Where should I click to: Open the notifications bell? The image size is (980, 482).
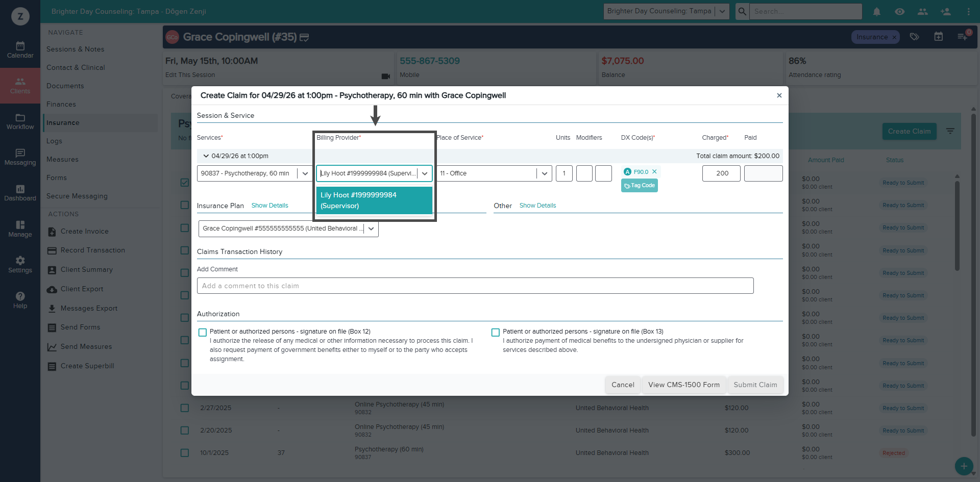click(x=877, y=11)
